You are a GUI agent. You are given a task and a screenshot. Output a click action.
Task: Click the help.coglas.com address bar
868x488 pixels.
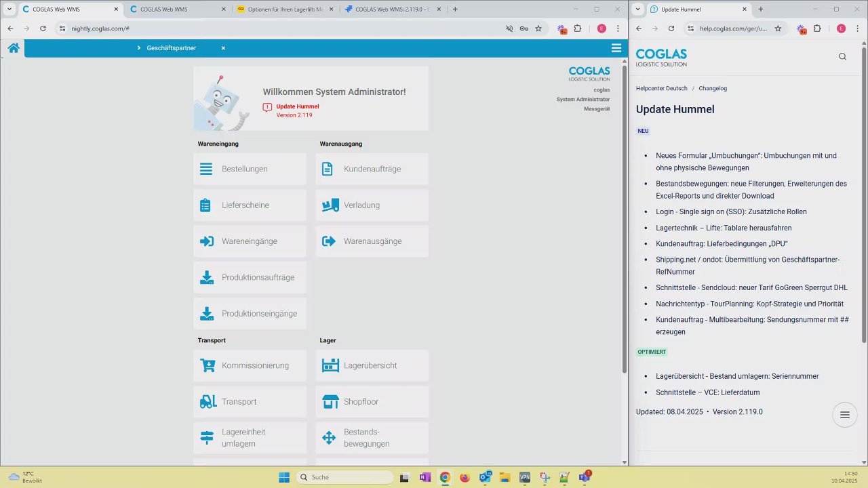click(733, 28)
